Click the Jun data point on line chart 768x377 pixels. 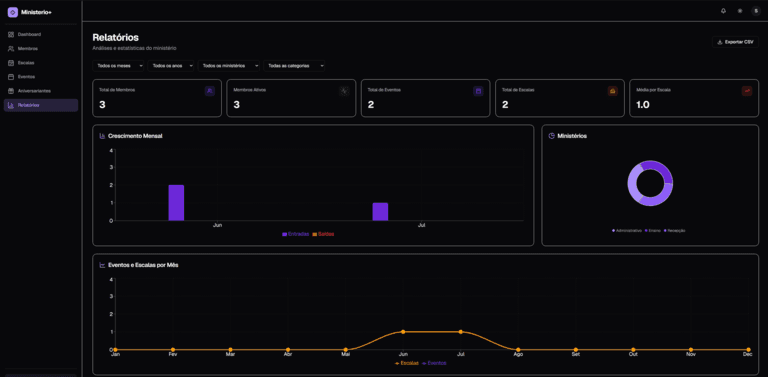pos(403,332)
